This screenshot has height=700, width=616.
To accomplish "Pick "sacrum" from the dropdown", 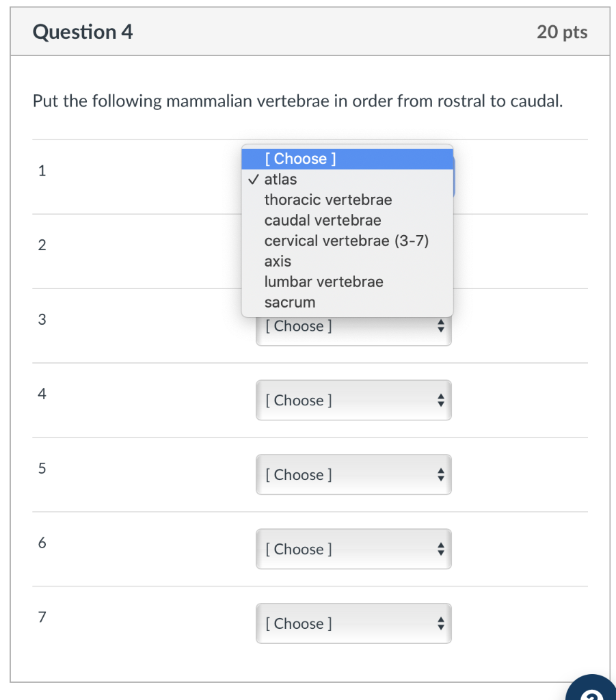I will (x=290, y=303).
